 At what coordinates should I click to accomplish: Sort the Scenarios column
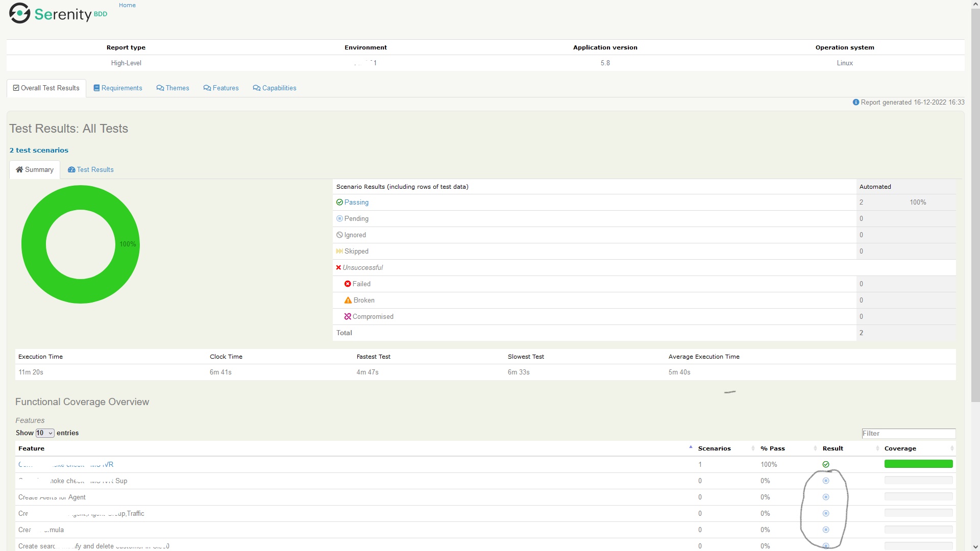tap(715, 448)
